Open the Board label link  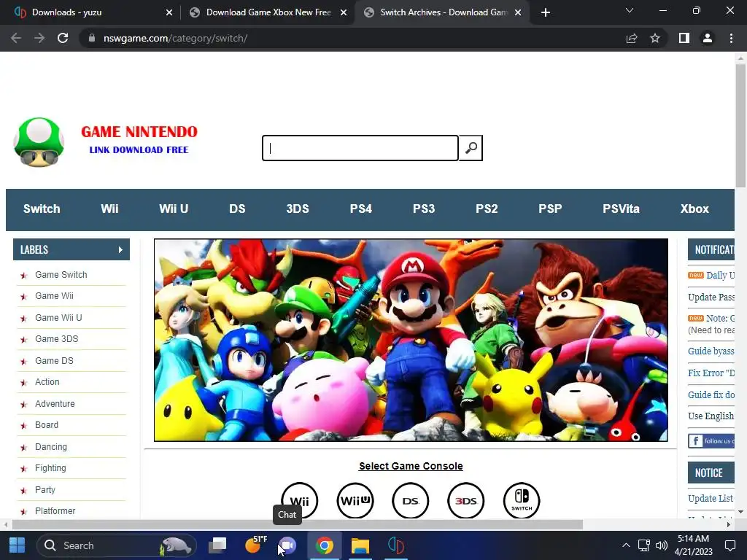47,425
